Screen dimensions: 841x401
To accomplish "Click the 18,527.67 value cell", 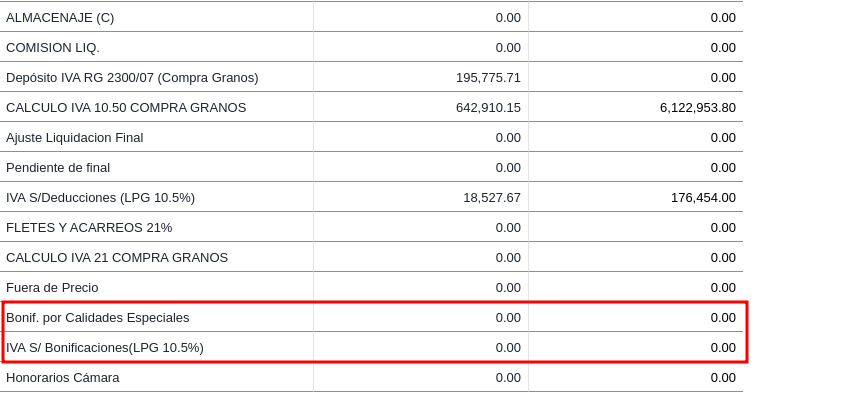I will point(492,197).
